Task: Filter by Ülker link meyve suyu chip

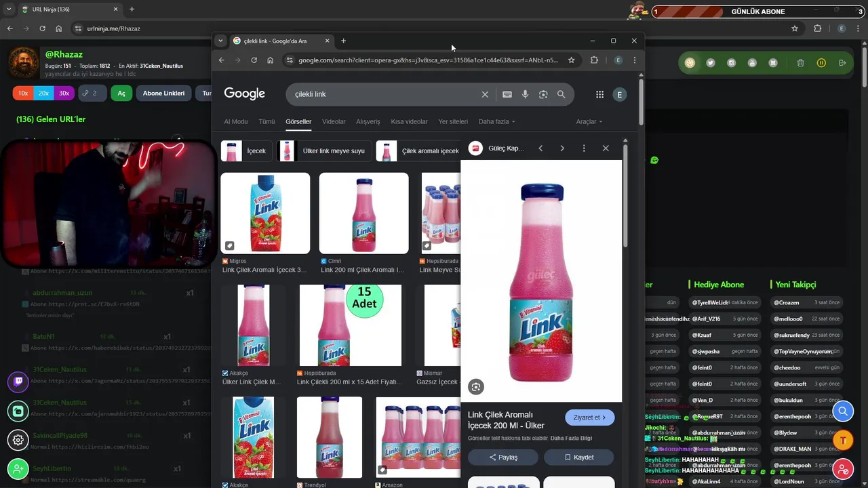Action: click(324, 151)
